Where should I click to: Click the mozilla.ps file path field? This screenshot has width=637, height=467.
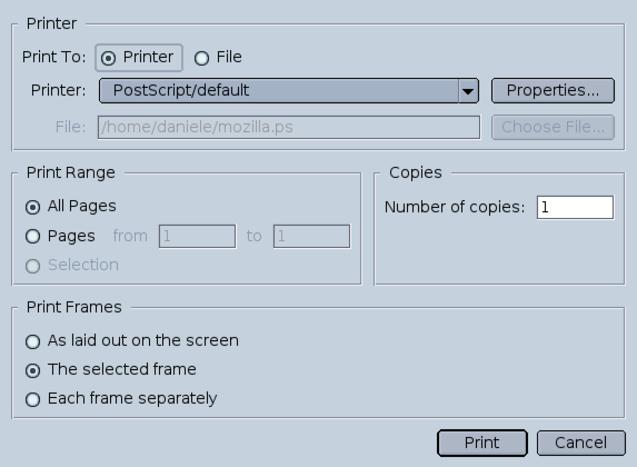click(x=288, y=127)
